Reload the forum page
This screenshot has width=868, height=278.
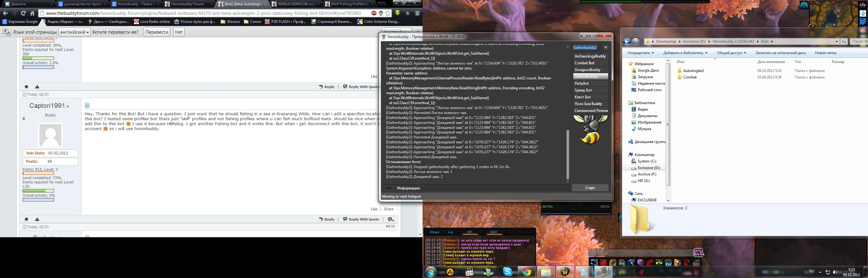[23, 13]
